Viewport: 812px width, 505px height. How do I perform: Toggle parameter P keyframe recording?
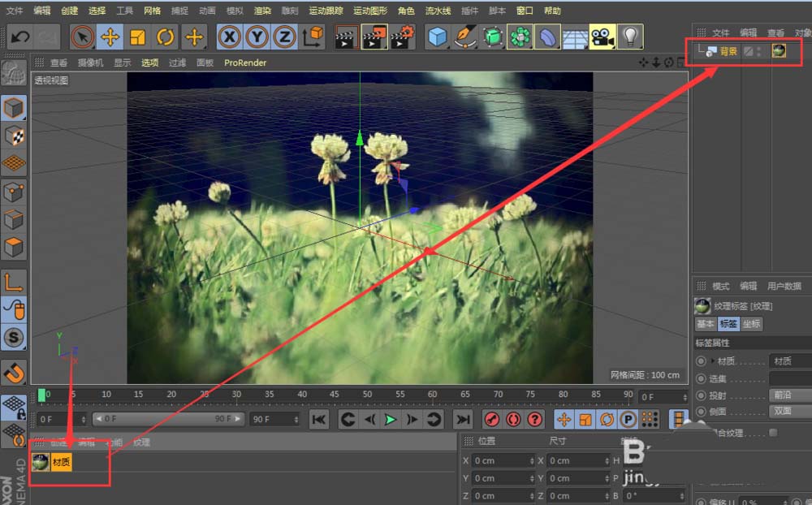coord(628,419)
